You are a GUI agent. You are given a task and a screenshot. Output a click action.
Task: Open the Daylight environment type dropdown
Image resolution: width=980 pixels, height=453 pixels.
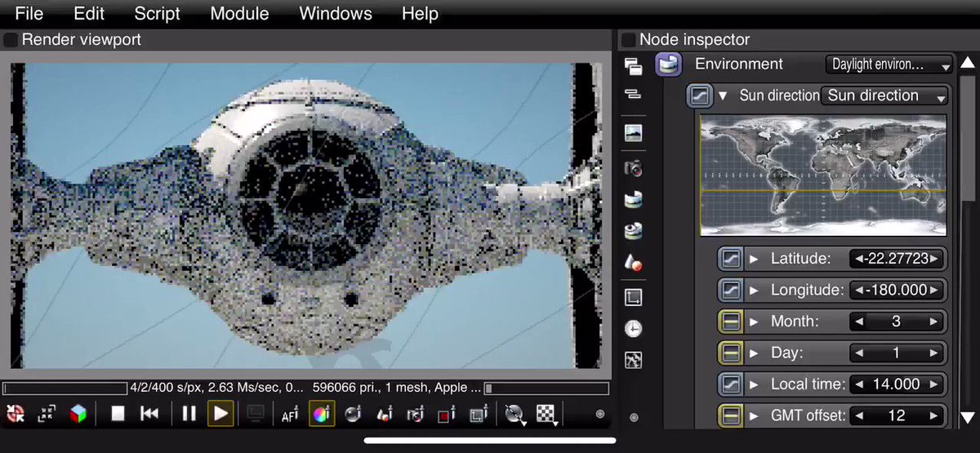[889, 64]
